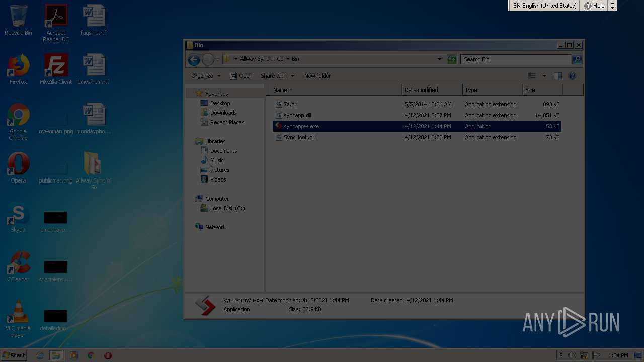Click the Start button

coord(14,355)
